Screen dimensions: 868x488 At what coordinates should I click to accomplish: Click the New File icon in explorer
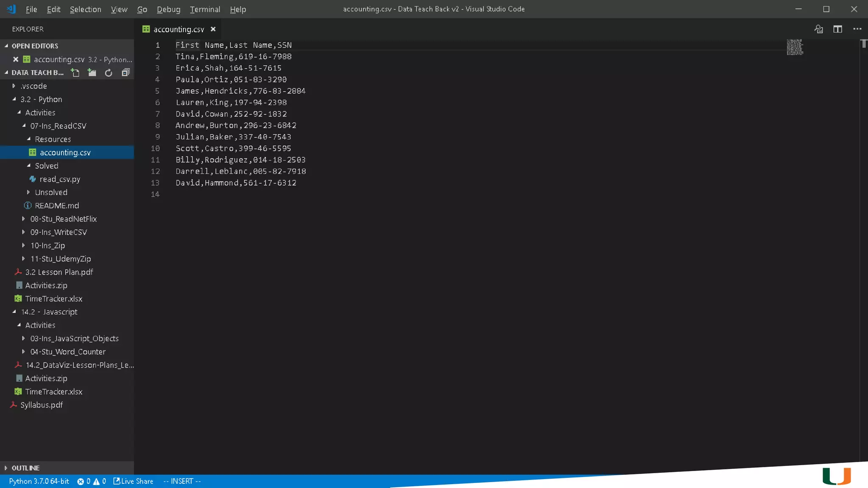75,73
